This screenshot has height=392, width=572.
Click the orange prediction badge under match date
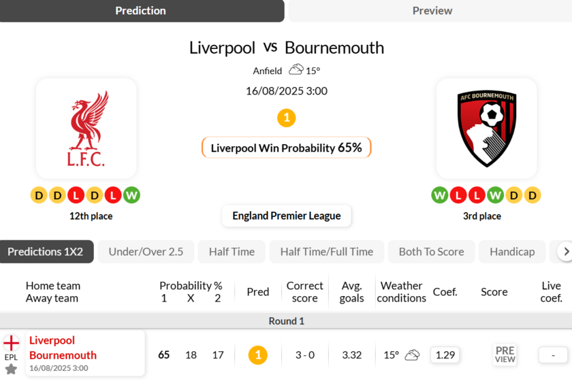pos(286,118)
